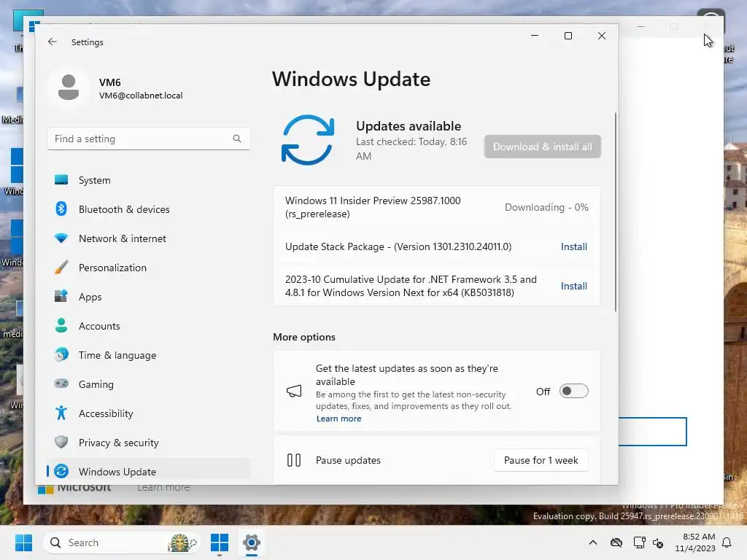Viewport: 747px width, 560px height.
Task: Click the large blue update sync icon
Action: coord(308,140)
